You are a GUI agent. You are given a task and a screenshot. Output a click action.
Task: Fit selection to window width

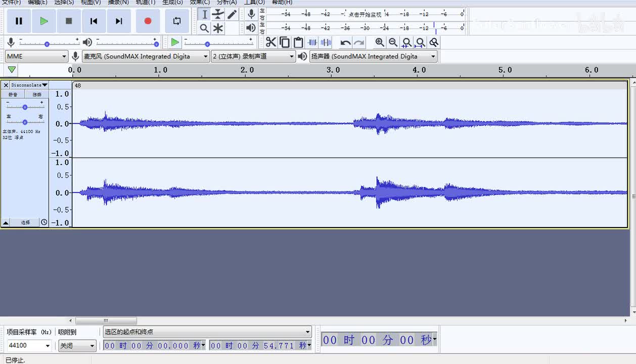point(406,42)
